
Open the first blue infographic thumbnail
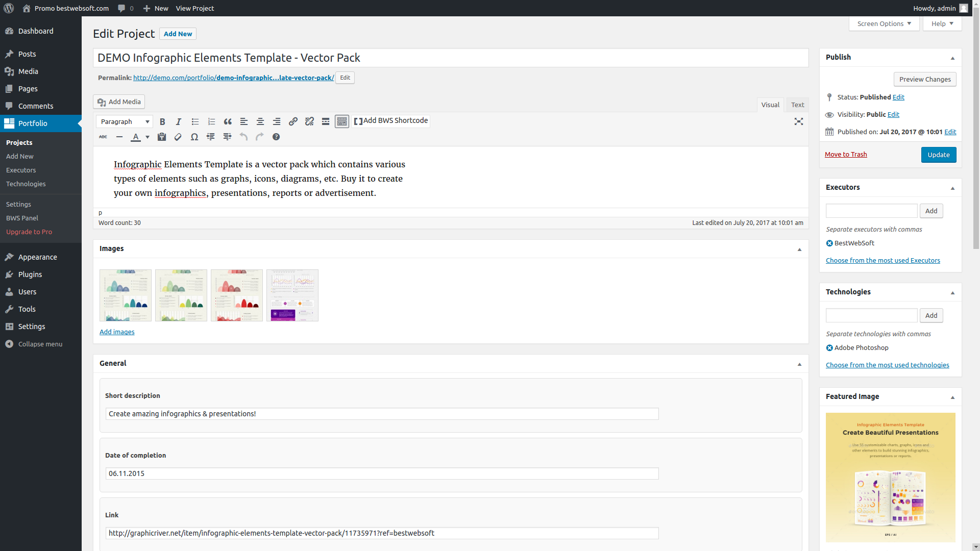126,295
